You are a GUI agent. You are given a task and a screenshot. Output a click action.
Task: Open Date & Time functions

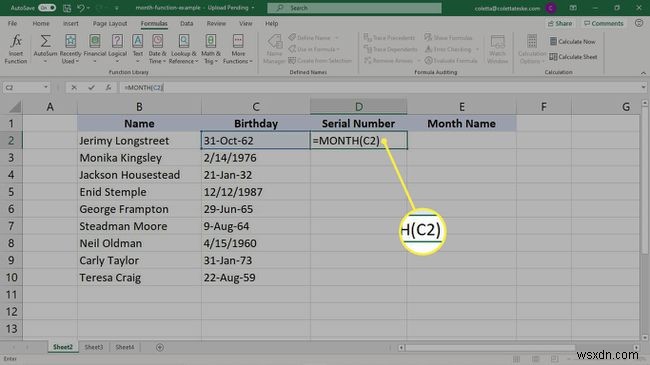pyautogui.click(x=157, y=49)
